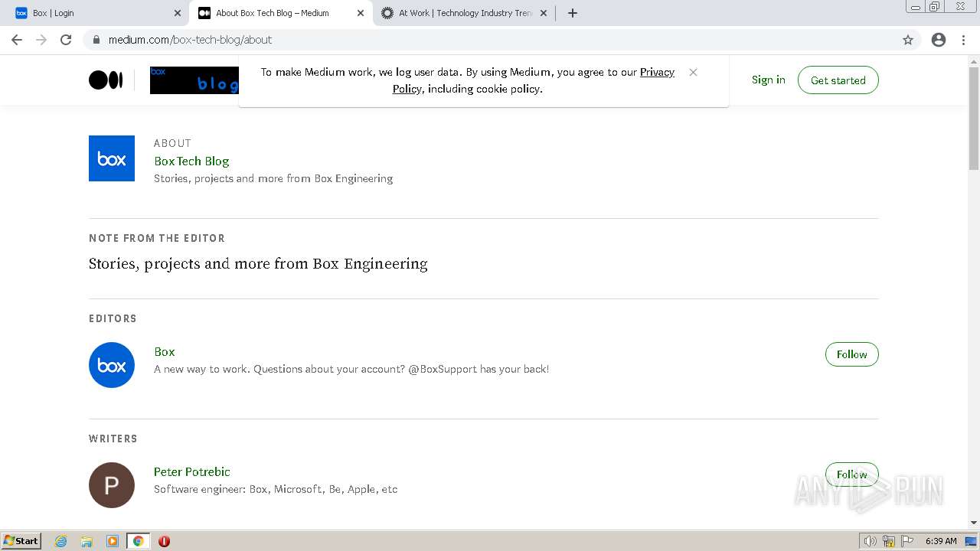The image size is (980, 551).
Task: View site security lock information
Action: pos(96,40)
